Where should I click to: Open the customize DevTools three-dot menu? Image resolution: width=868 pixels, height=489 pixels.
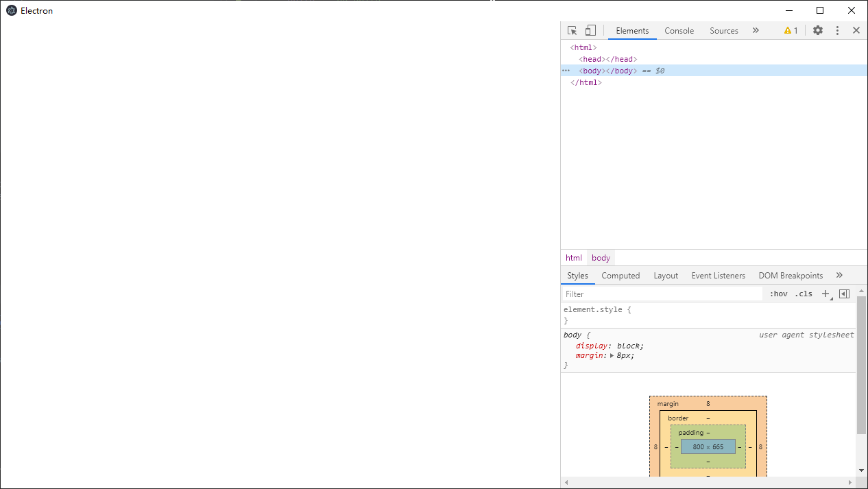pos(837,30)
